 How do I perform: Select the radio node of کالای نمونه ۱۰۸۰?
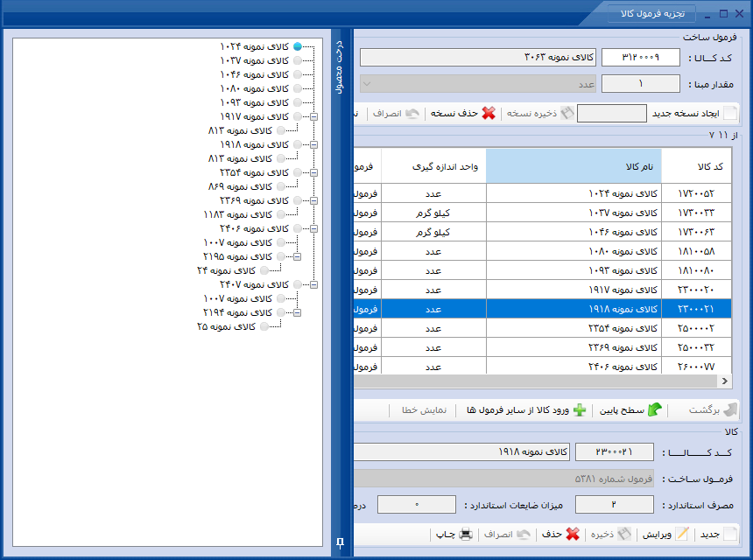[298, 88]
